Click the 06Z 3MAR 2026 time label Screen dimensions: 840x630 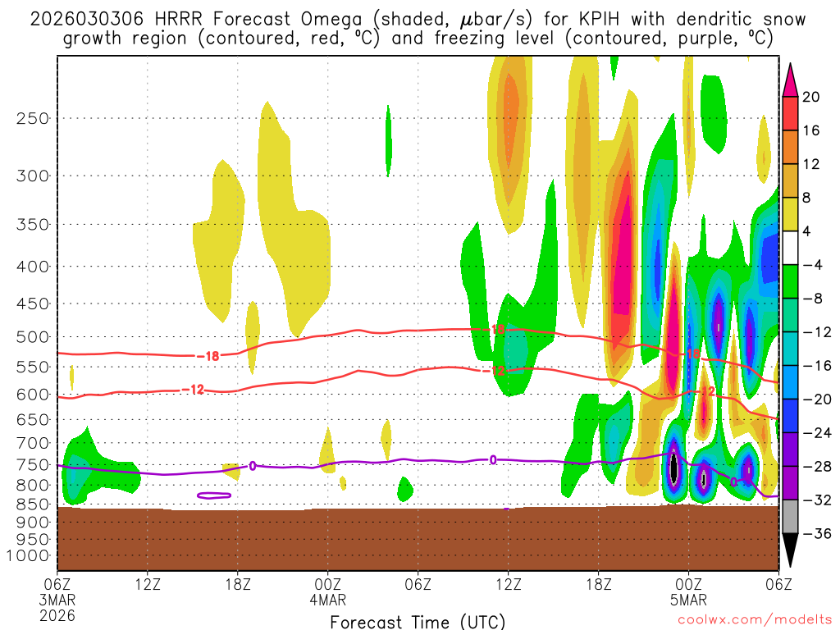[x=57, y=600]
